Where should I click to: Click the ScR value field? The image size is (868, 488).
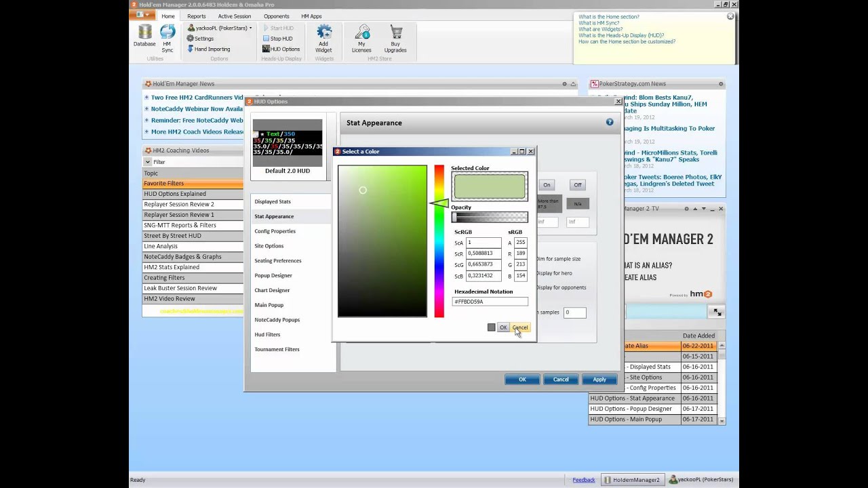click(484, 253)
